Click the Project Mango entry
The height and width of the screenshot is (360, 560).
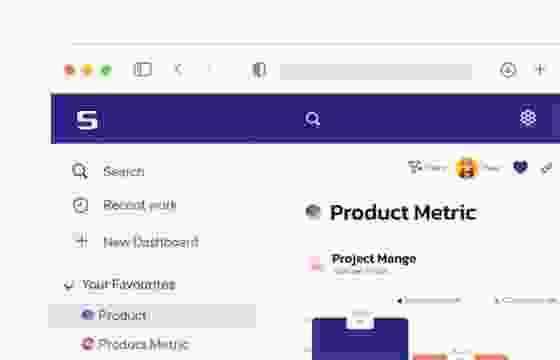coord(373,259)
